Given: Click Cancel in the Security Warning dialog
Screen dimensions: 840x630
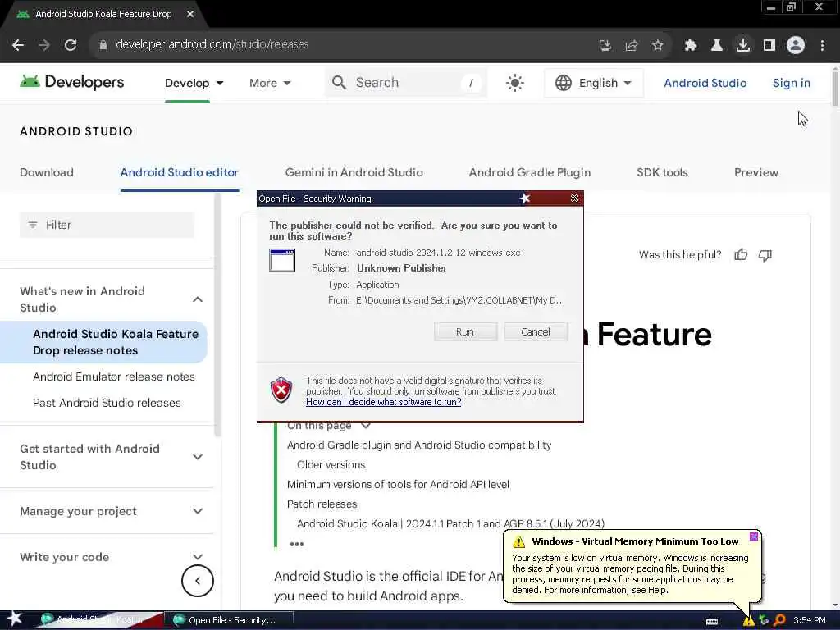Looking at the screenshot, I should coord(536,331).
